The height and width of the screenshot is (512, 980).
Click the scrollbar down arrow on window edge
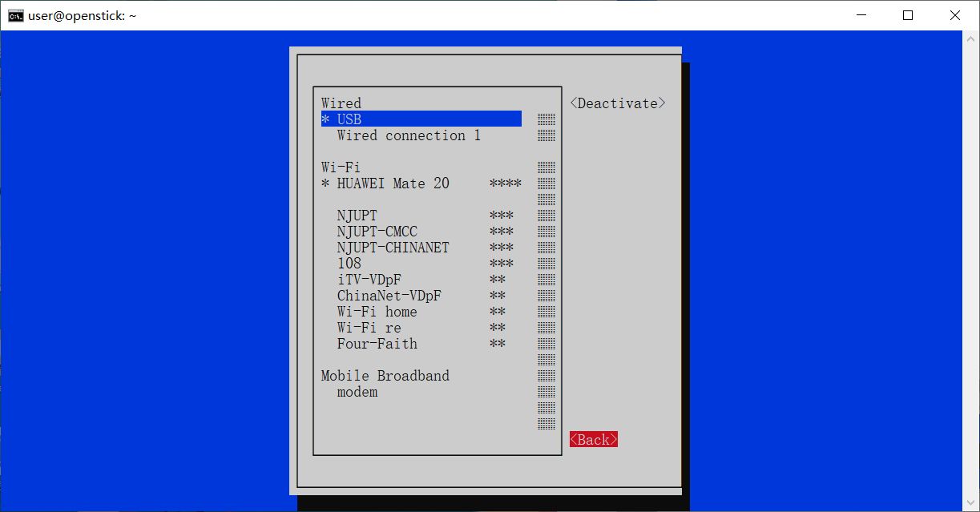click(972, 503)
